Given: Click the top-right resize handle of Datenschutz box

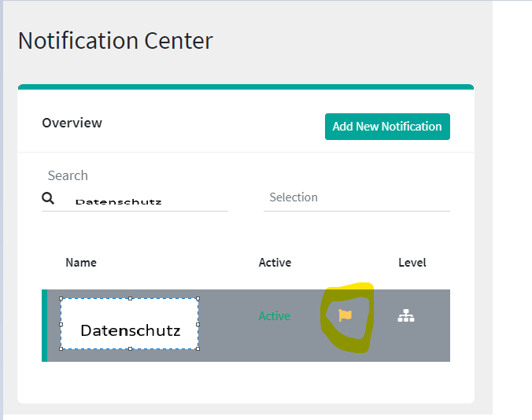Looking at the screenshot, I should 198,299.
